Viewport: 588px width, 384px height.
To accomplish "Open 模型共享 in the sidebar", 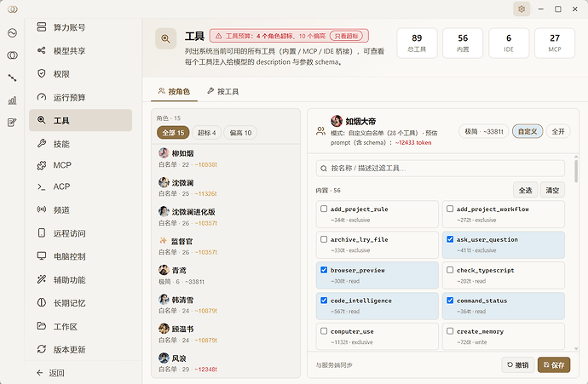I will coord(80,50).
